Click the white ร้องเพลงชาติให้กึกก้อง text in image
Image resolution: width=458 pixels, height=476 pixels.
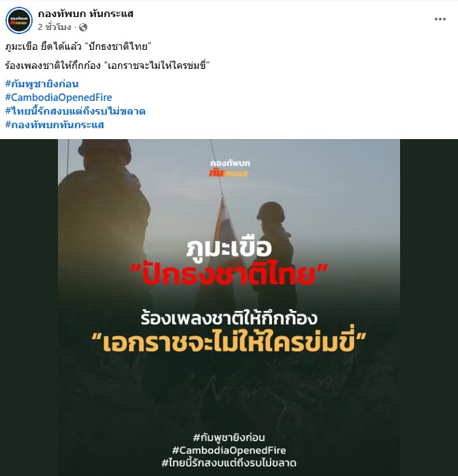(x=229, y=318)
